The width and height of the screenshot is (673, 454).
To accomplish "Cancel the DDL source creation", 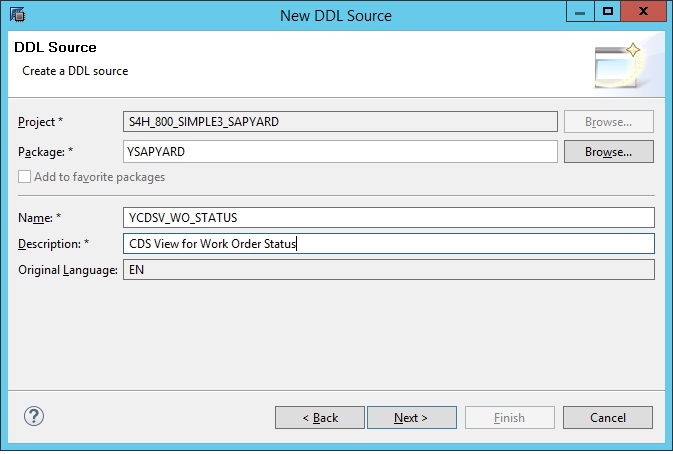I will [x=608, y=418].
